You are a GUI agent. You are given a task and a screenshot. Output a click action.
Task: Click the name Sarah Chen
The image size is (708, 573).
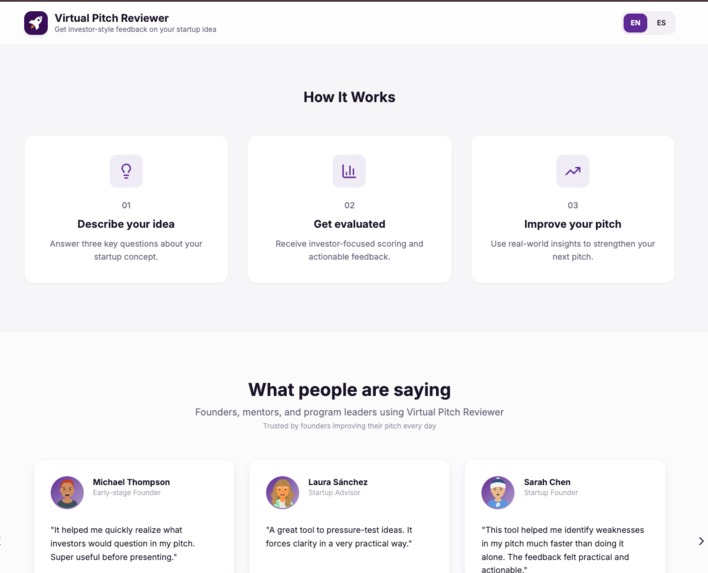(x=547, y=482)
